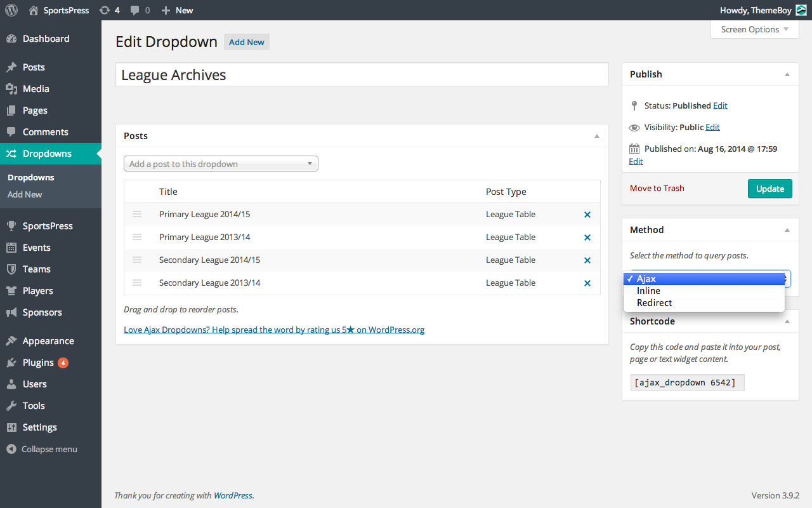Viewport: 812px width, 508px height.
Task: Grab the drag handle for Secondary League 2013/14
Action: [x=137, y=283]
